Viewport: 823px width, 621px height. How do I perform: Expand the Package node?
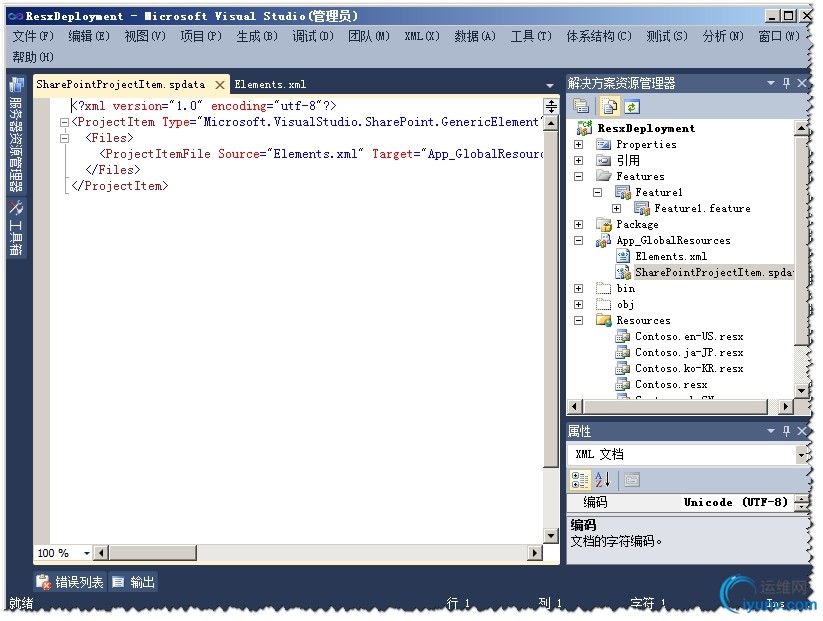(578, 224)
